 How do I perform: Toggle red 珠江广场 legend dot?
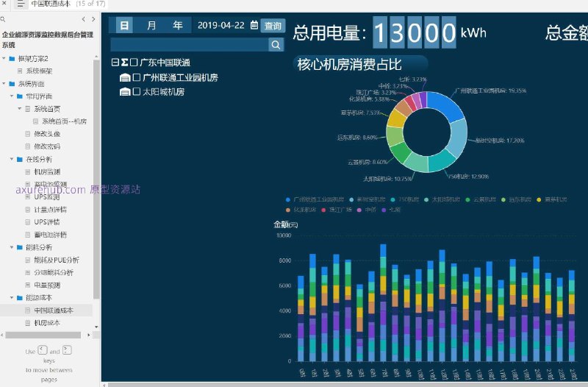tap(323, 210)
